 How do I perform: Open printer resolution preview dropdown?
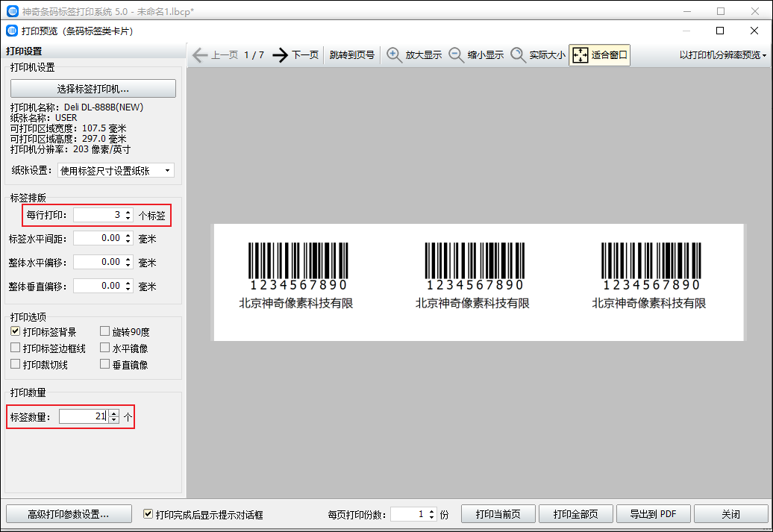tap(723, 54)
